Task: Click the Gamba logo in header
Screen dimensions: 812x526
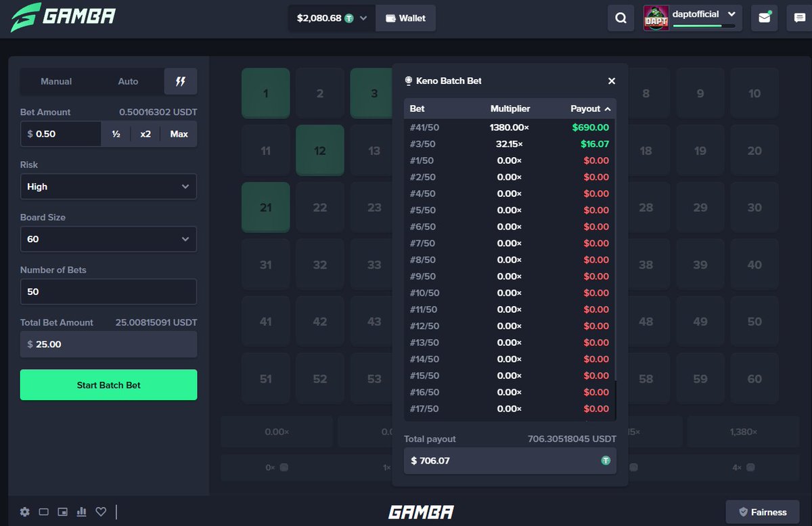Action: 63,17
